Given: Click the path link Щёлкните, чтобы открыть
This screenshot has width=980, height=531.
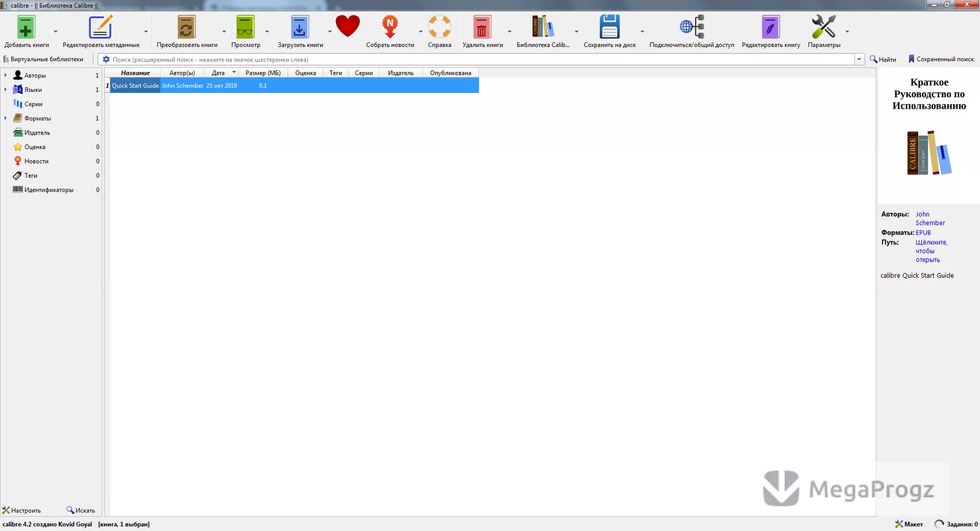Looking at the screenshot, I should click(931, 251).
